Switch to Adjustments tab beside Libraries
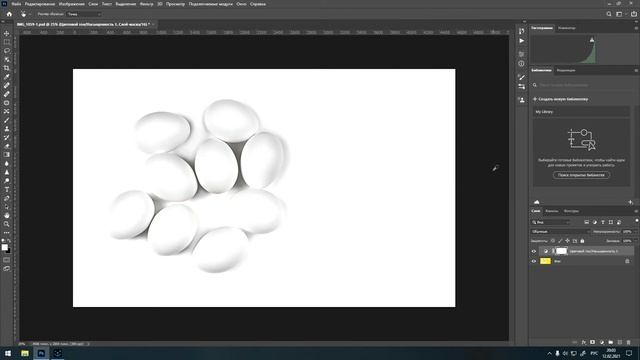 [566, 70]
